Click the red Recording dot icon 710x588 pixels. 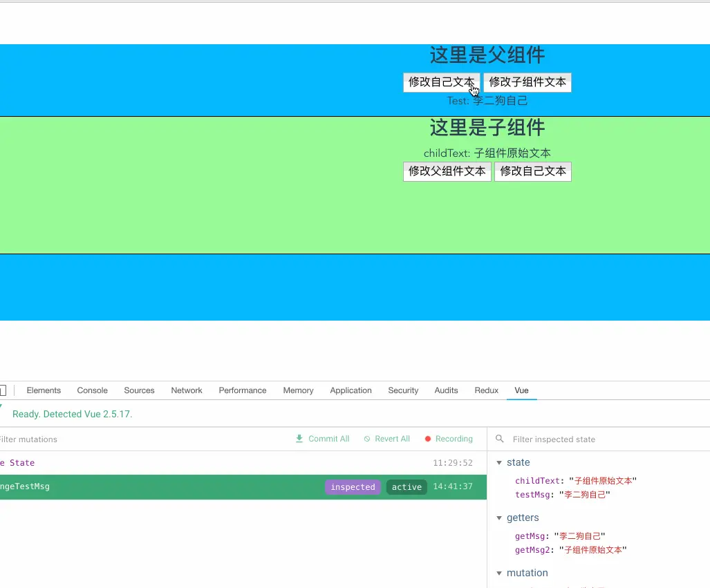(x=428, y=439)
